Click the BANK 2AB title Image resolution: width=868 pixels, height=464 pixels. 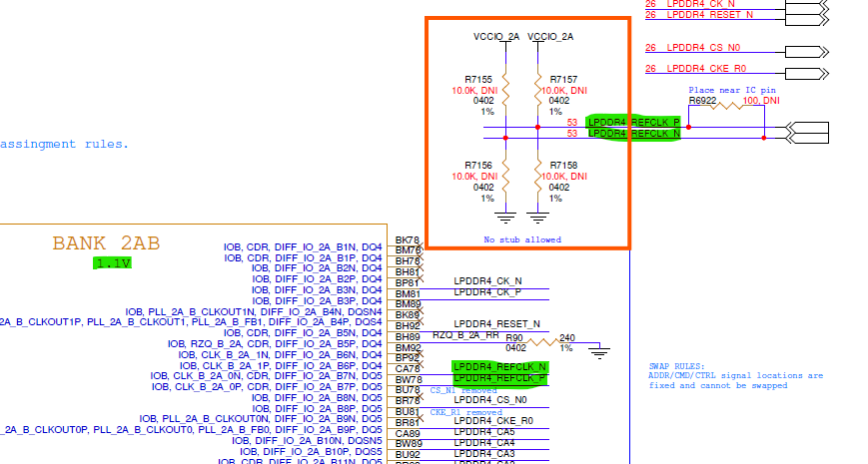click(x=106, y=243)
